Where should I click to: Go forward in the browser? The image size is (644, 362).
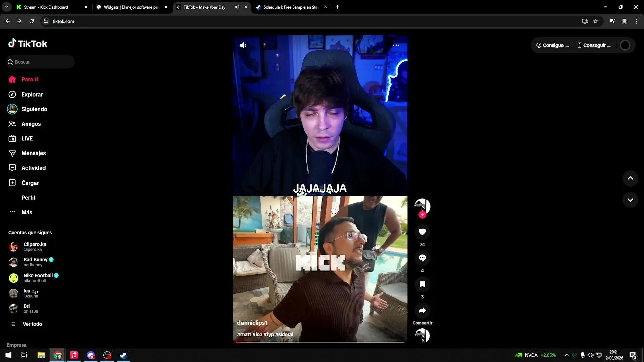pyautogui.click(x=19, y=21)
